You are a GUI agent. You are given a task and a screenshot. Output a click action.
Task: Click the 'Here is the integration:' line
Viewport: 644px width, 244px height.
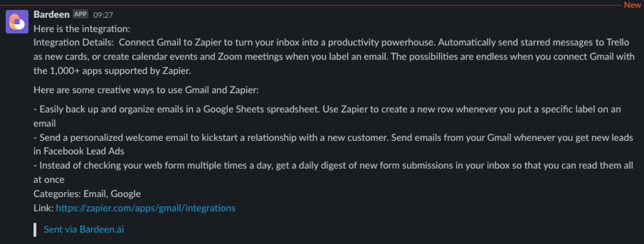(82, 29)
